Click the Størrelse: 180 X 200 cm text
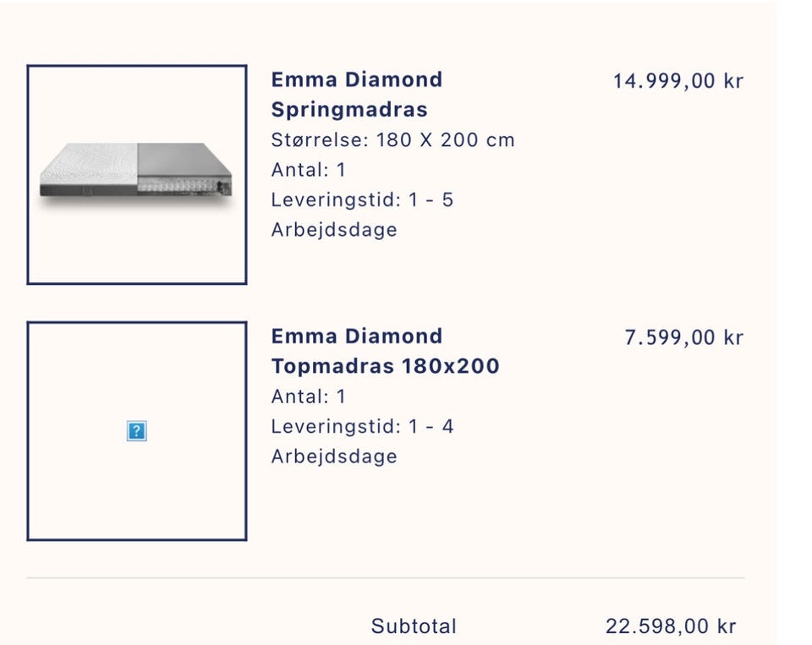812x645 pixels. click(392, 140)
